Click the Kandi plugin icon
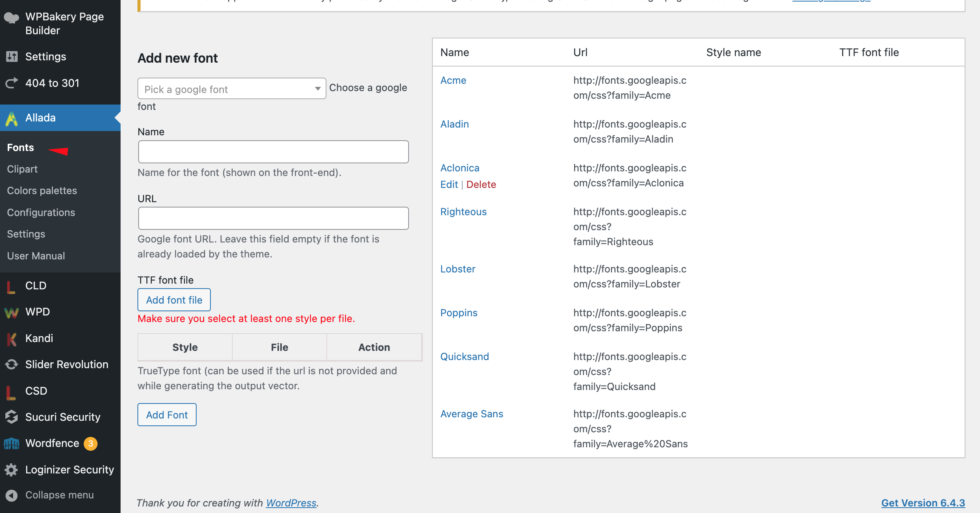Image resolution: width=980 pixels, height=513 pixels. (11, 338)
